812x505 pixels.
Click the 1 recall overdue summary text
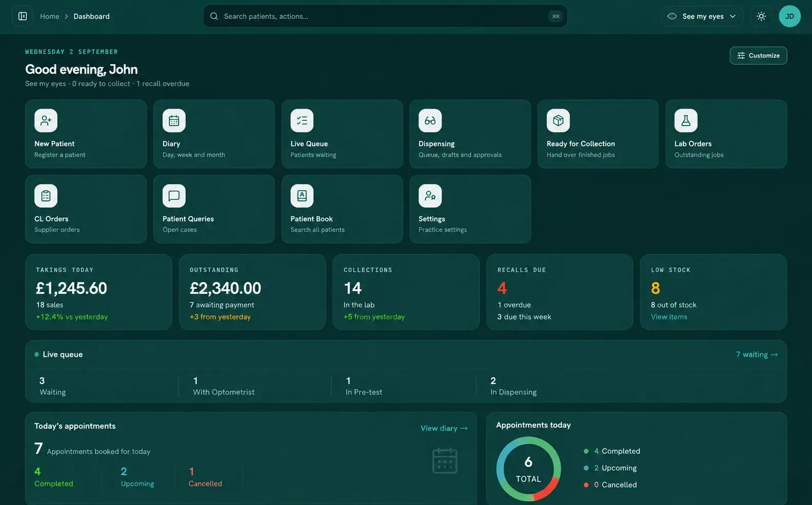pos(163,84)
